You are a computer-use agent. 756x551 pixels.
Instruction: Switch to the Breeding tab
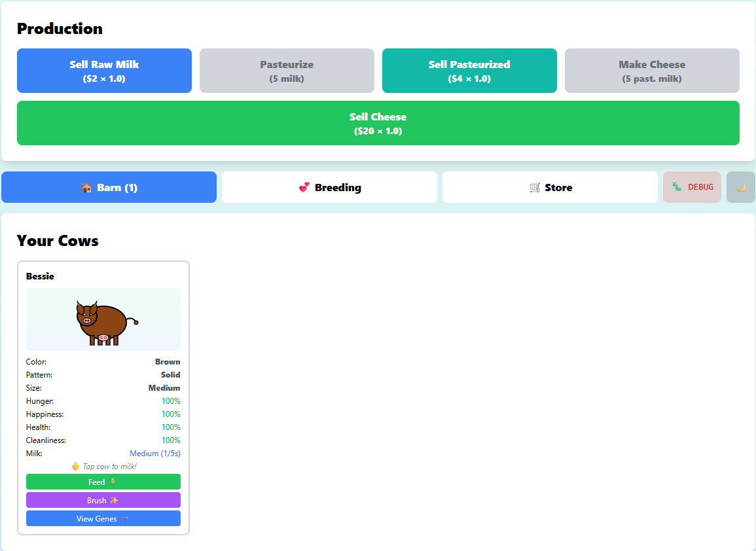pyautogui.click(x=329, y=187)
